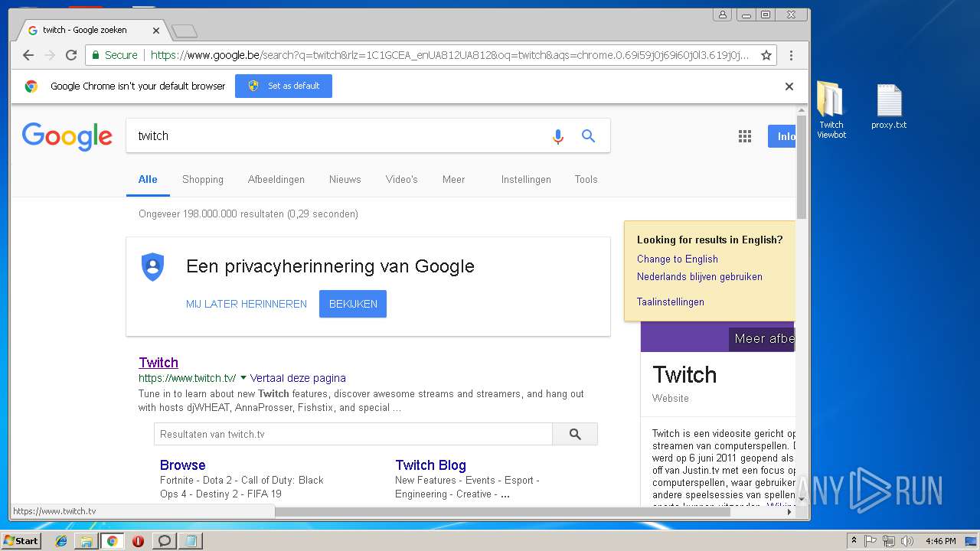Screen dimensions: 980x551
Task: Open Instellingen menu
Action: point(526,179)
